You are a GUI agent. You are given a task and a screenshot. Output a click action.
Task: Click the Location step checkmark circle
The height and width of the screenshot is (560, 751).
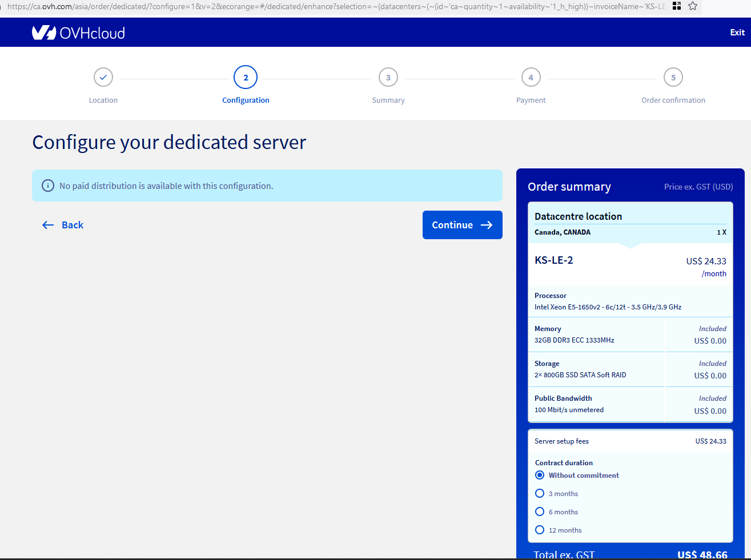point(103,77)
